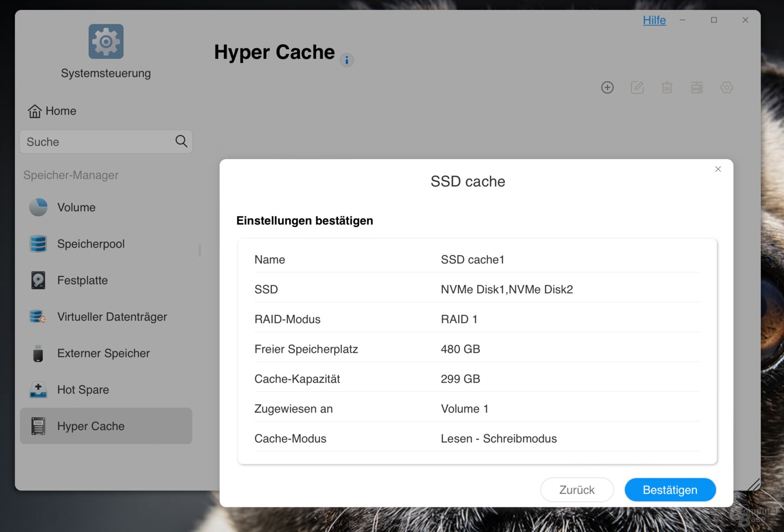This screenshot has height=532, width=784.
Task: Click the edit pencil toolbar icon
Action: pyautogui.click(x=637, y=88)
